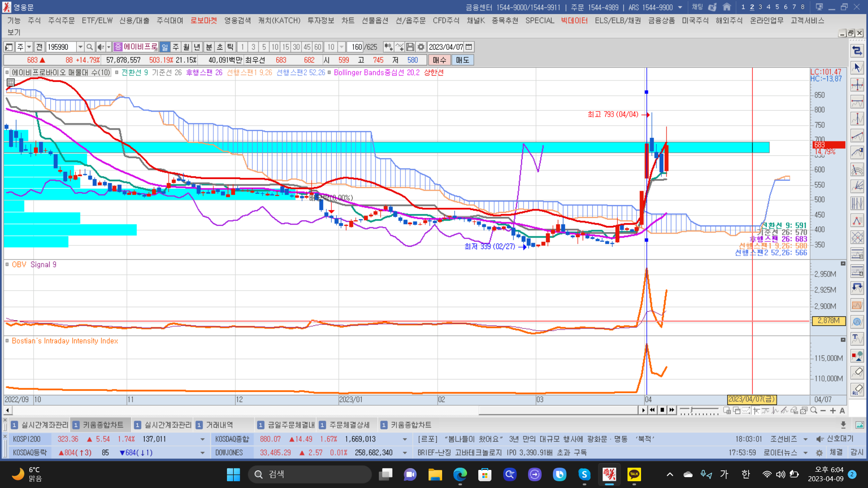
Task: Select the daily (일) chart period
Action: coord(165,47)
